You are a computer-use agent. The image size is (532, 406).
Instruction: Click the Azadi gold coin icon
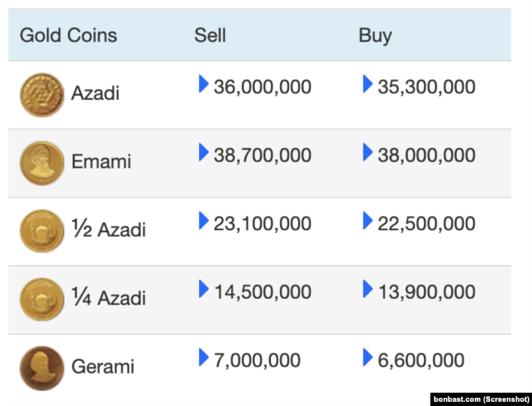click(x=42, y=95)
